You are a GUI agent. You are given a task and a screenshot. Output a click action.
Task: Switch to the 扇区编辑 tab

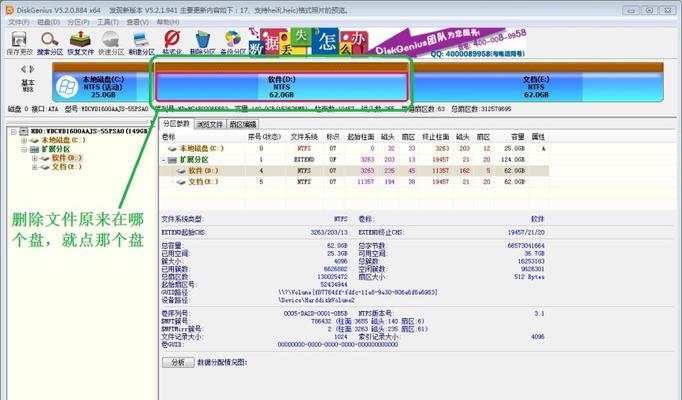pyautogui.click(x=243, y=124)
